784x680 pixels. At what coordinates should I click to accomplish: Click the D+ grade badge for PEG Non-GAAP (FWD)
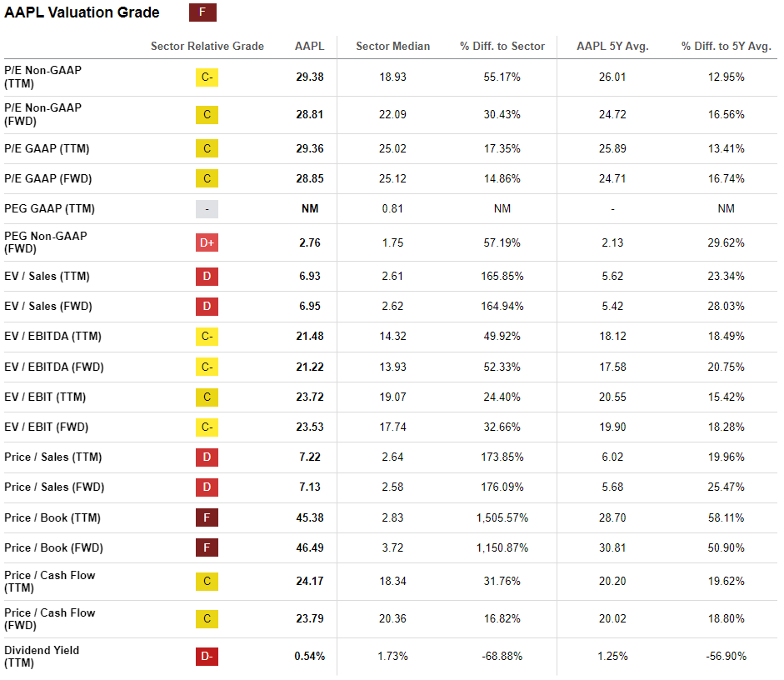(x=207, y=242)
